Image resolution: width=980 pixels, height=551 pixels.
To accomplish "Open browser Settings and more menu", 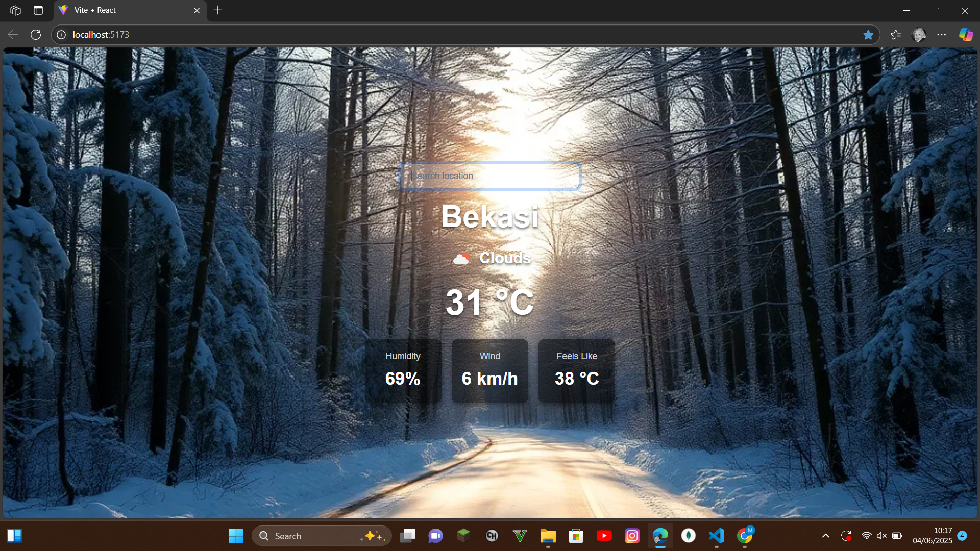I will click(942, 35).
